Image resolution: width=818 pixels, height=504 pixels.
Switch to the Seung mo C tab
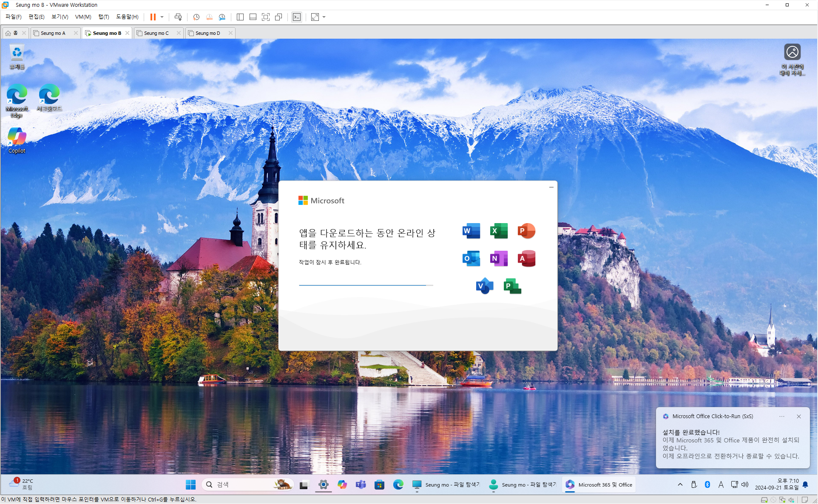pyautogui.click(x=156, y=33)
